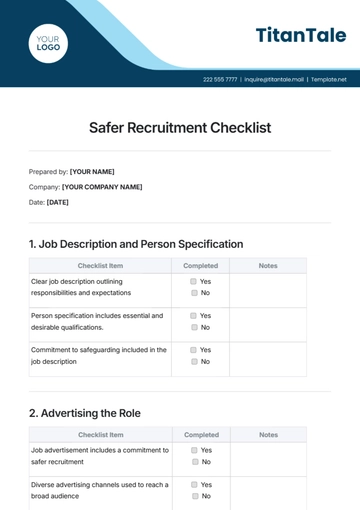360x510 pixels.
Task: Click the Job Description and Person Specification heading
Action: 136,244
